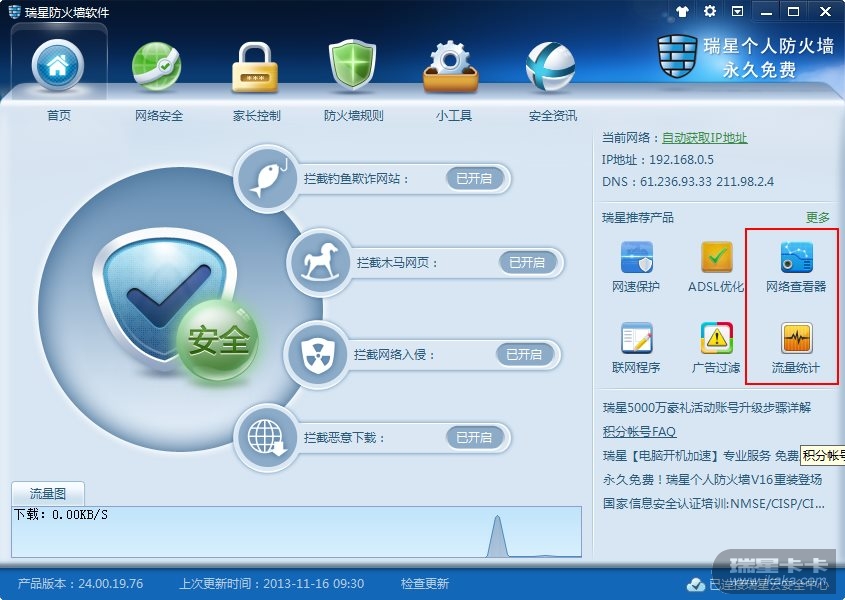845x600 pixels.
Task: Click the 下载：0.00KB/S readout
Action: [60, 514]
